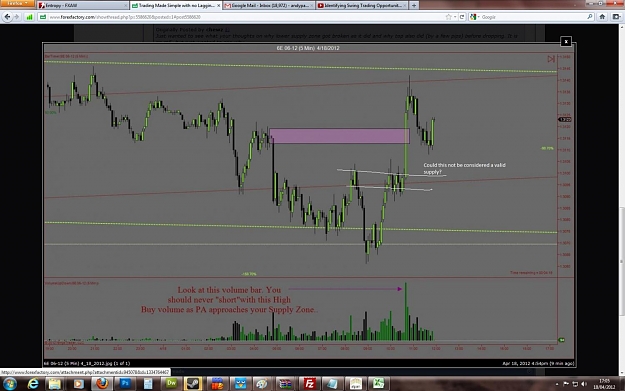Open the bookmarks toolbar icon at far right

pyautogui.click(x=616, y=17)
